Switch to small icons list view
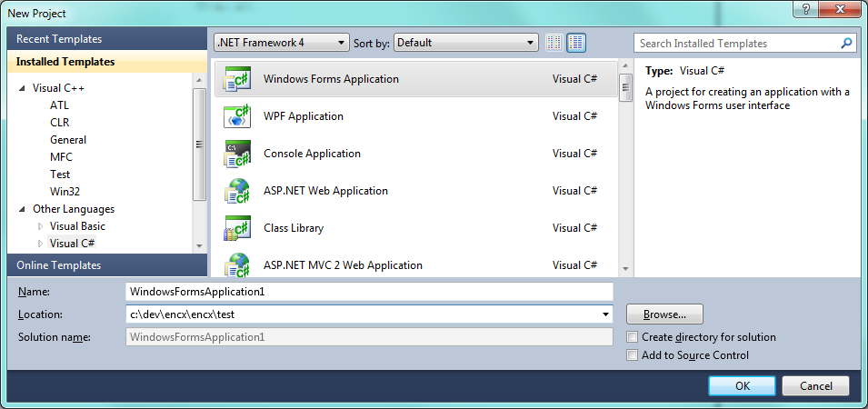The image size is (868, 409). (555, 43)
